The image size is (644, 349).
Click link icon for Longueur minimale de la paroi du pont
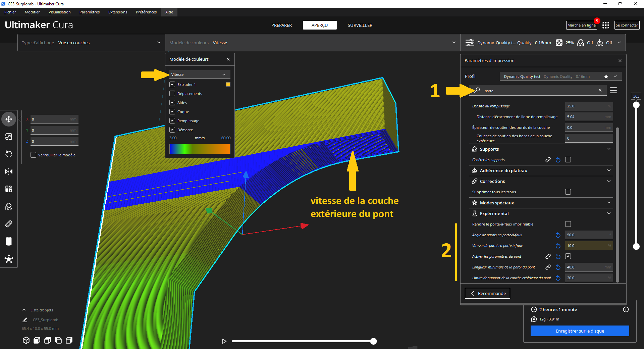pyautogui.click(x=548, y=267)
